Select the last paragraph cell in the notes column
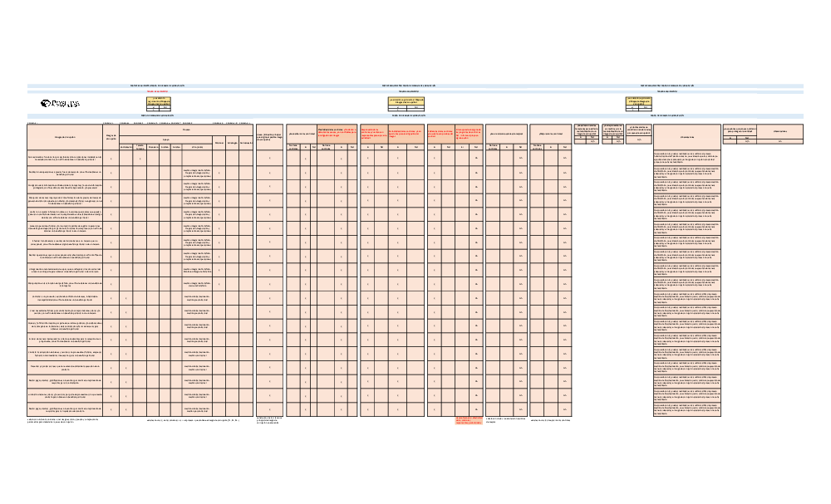This screenshot has width=831, height=504. (686, 409)
